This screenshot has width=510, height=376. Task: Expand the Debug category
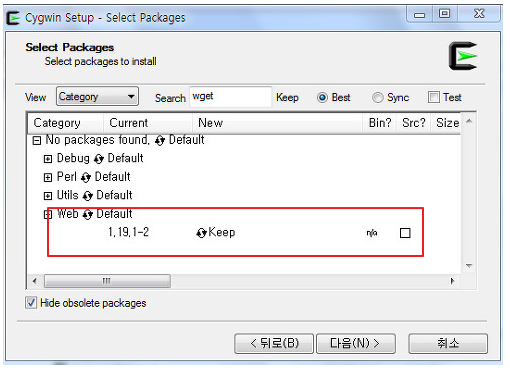48,159
